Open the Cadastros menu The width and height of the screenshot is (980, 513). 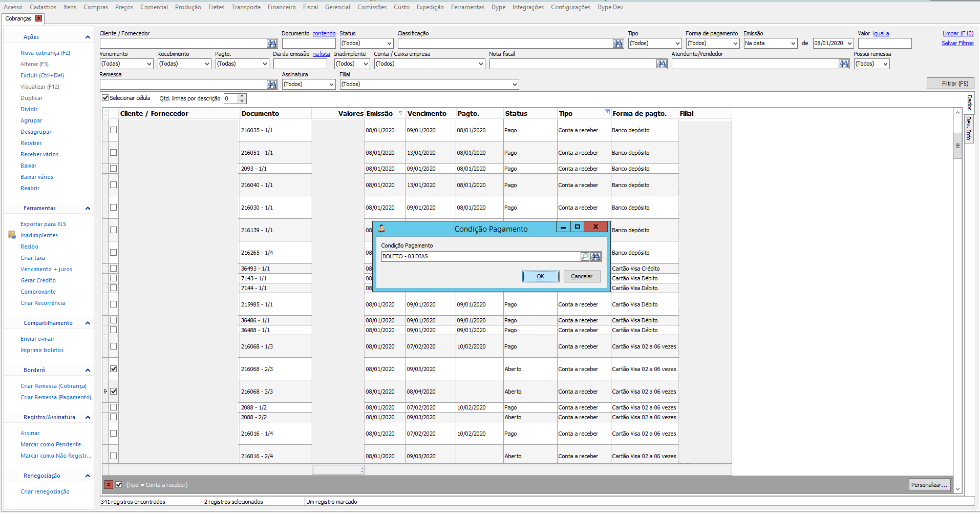click(x=43, y=7)
